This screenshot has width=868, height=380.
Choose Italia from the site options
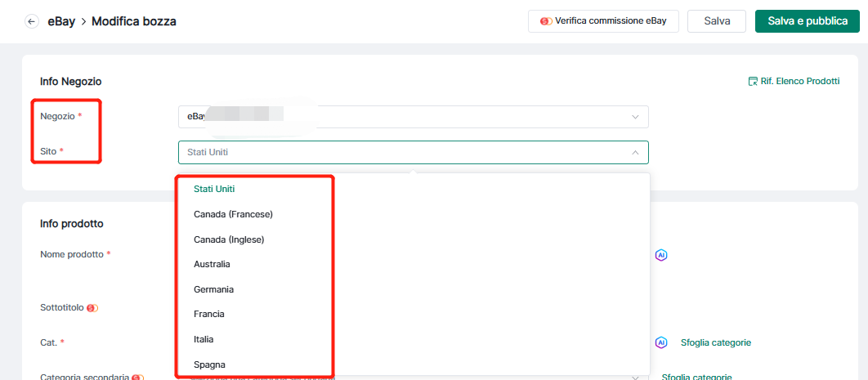click(204, 339)
